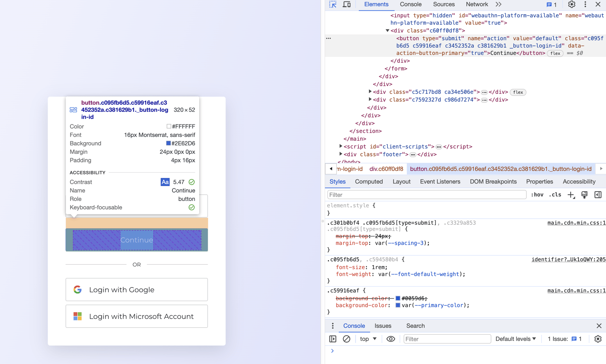Toggle the flex badge on div c5c717bd8
Image resolution: width=606 pixels, height=364 pixels.
coord(518,92)
